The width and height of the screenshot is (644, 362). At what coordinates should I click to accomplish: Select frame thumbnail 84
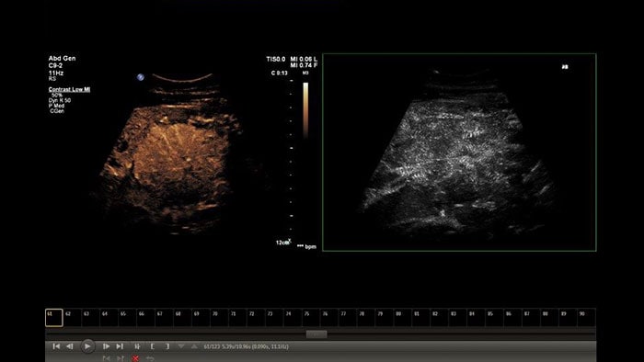[x=476, y=318]
